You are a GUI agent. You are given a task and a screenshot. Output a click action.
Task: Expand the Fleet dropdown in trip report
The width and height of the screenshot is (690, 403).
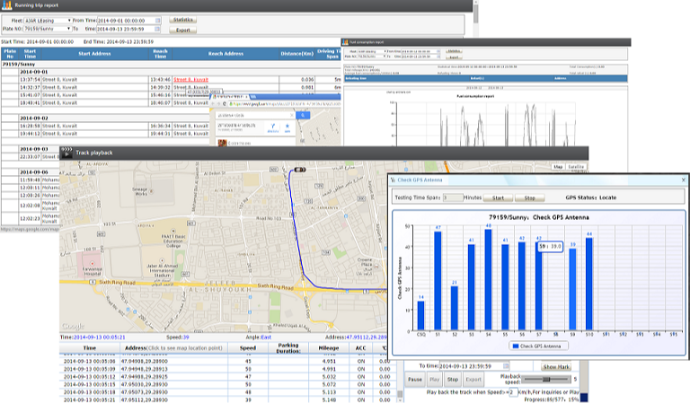click(69, 19)
